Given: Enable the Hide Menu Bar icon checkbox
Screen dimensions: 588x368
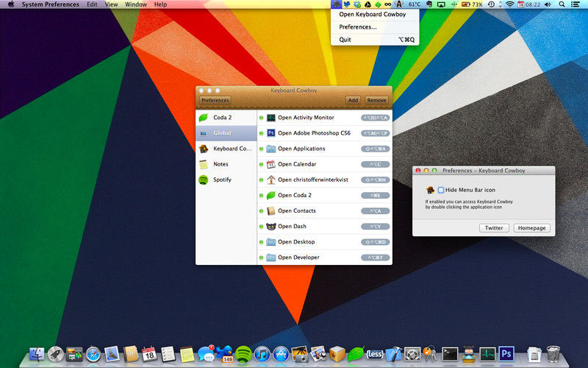Looking at the screenshot, I should pos(441,190).
